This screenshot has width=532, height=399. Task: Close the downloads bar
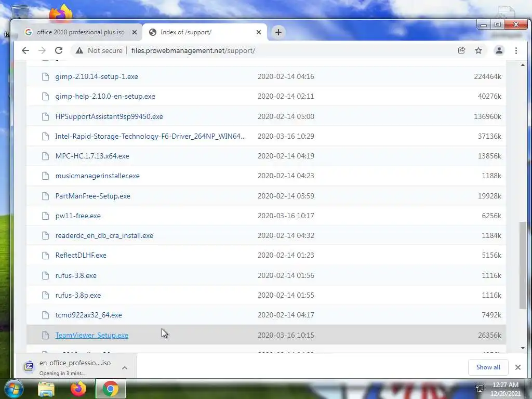[x=518, y=367]
